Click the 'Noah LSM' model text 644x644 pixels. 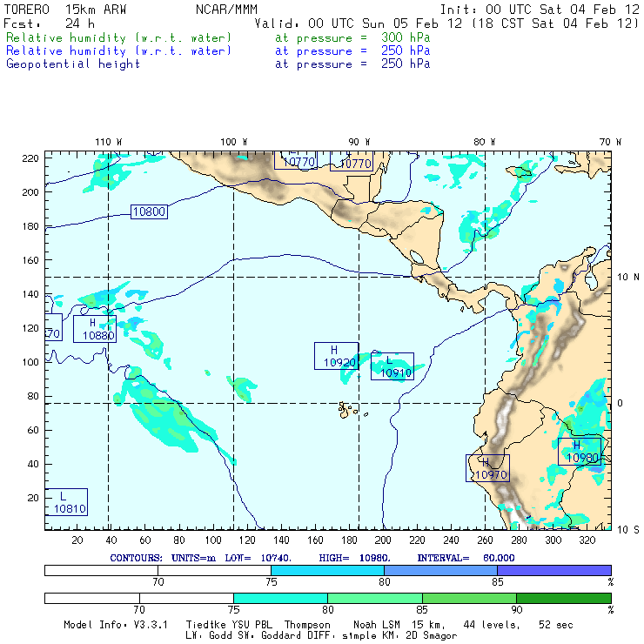[377, 625]
